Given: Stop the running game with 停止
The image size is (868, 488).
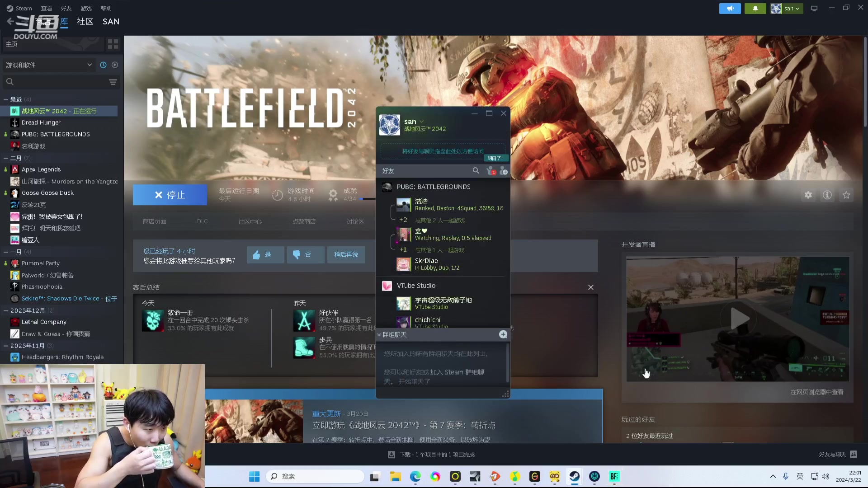Looking at the screenshot, I should pos(170,195).
